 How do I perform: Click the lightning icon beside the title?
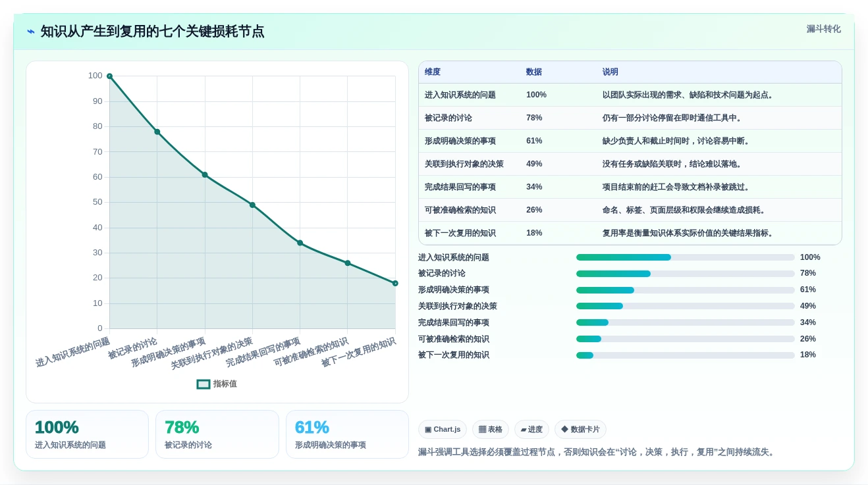pyautogui.click(x=31, y=32)
